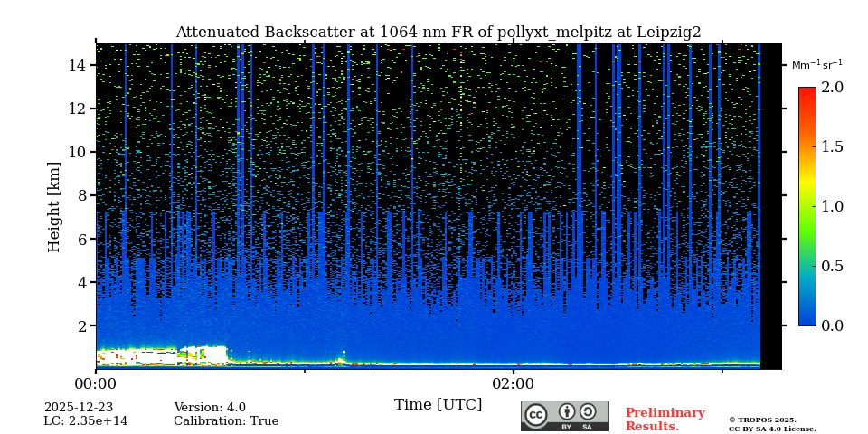Viewport: 868px width, 434px height.
Task: Click the 00:00 time tick label
Action: click(x=96, y=383)
